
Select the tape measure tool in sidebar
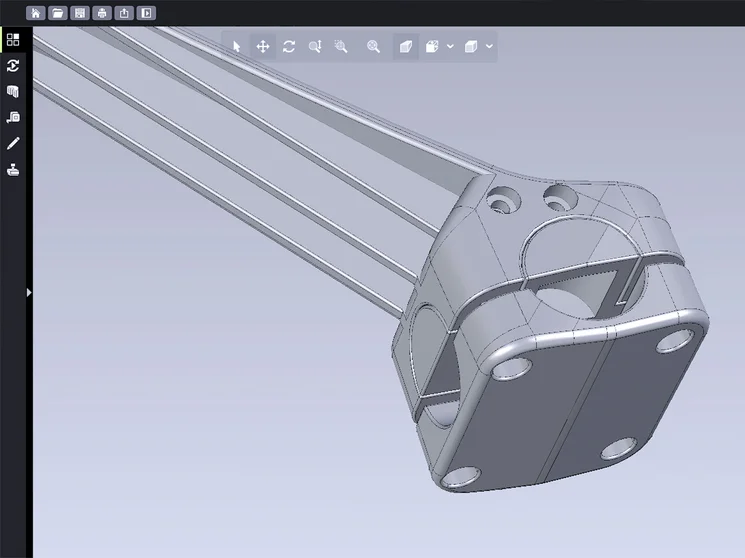[13, 118]
